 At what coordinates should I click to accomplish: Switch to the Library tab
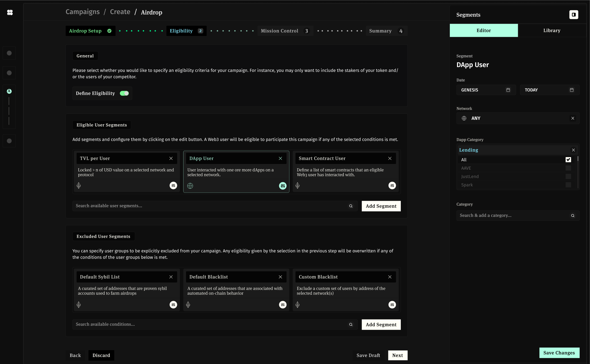point(552,31)
